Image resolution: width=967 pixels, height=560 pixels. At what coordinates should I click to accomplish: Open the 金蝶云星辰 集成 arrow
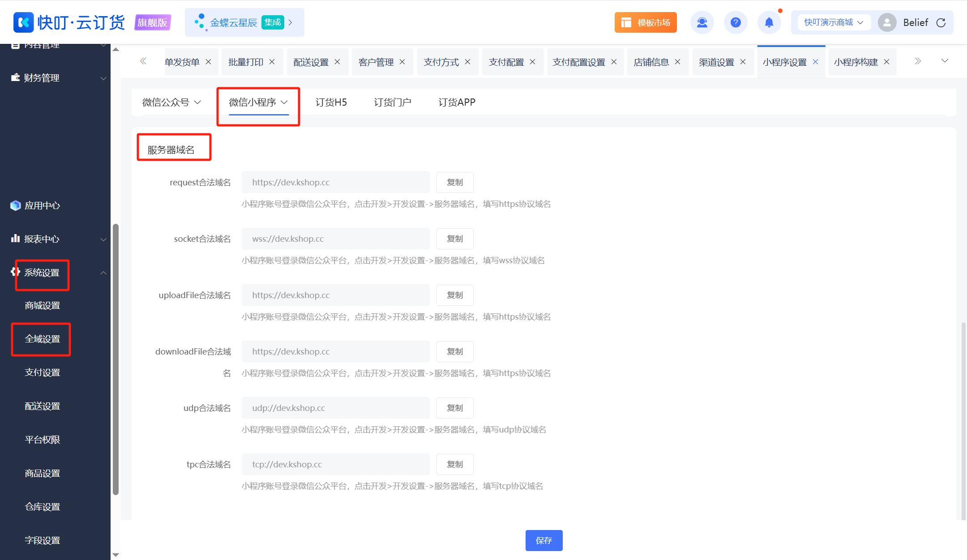coord(290,22)
